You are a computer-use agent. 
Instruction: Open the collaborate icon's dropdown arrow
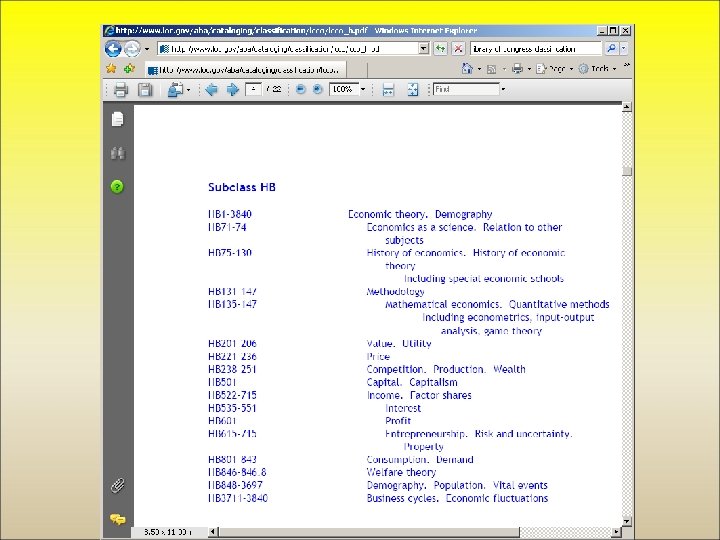(188, 90)
